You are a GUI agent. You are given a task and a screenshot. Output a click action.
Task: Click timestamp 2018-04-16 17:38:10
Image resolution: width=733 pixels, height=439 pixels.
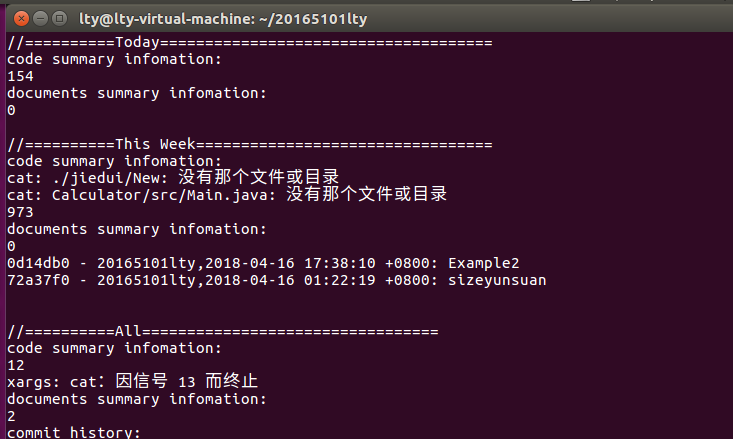pos(290,263)
